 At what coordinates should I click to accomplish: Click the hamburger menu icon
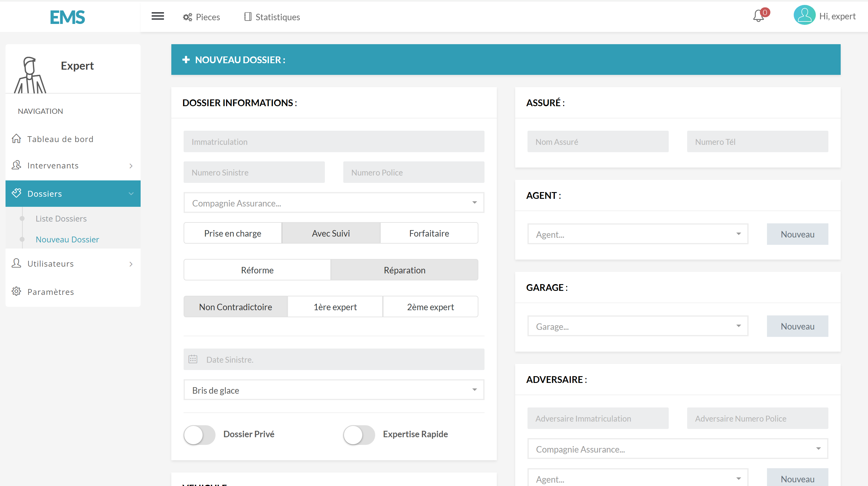click(158, 16)
